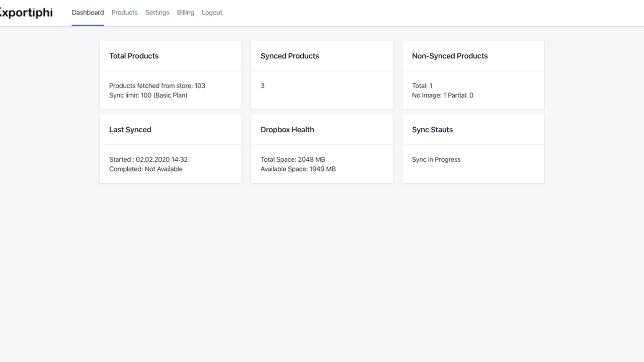This screenshot has height=362, width=644.
Task: Click the Synced Products card heading
Action: pos(290,56)
